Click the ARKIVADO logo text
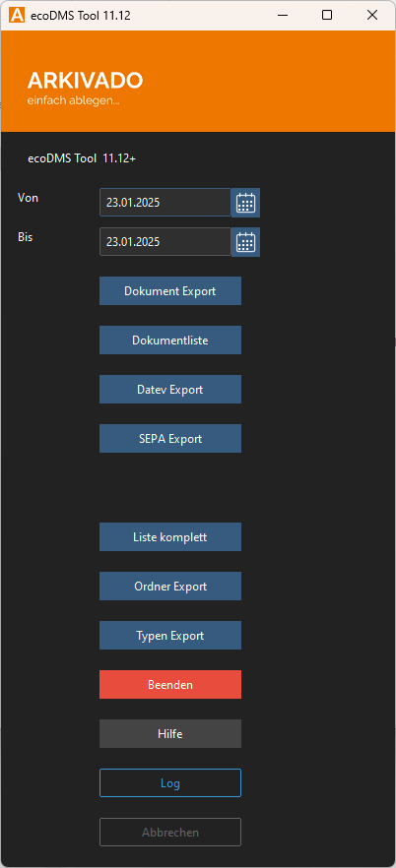 [85, 81]
